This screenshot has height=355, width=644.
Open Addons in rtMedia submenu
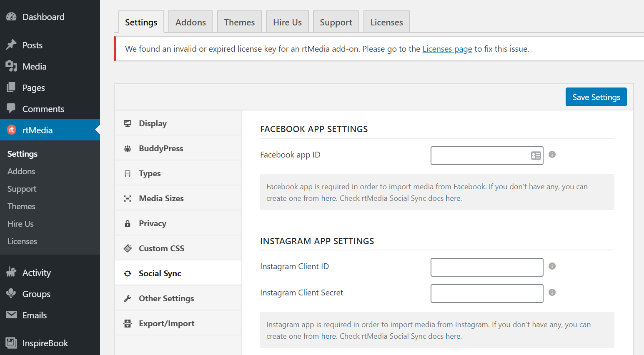(x=50, y=171)
